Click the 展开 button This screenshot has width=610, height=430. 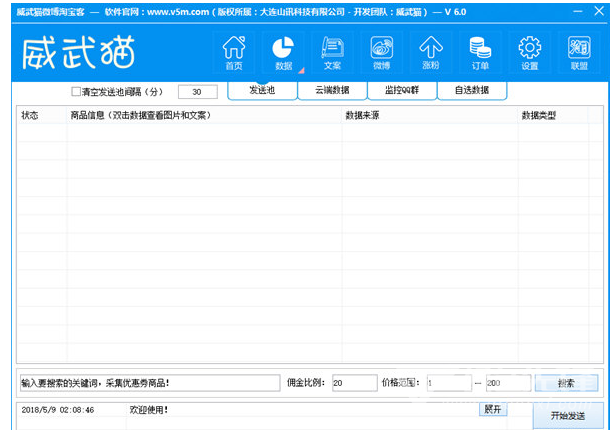pos(493,409)
